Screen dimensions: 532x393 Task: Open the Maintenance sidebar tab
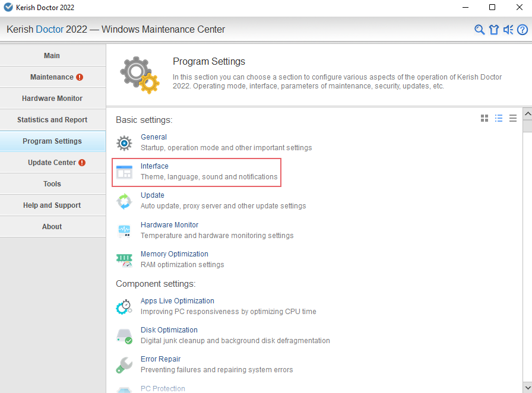(x=53, y=77)
